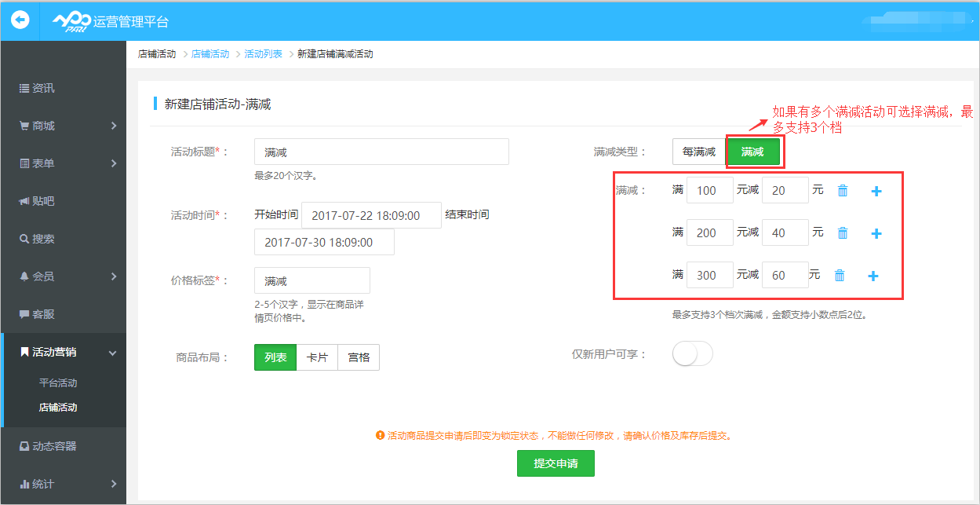980x505 pixels.
Task: Add a new tier with the first plus icon
Action: (x=876, y=189)
